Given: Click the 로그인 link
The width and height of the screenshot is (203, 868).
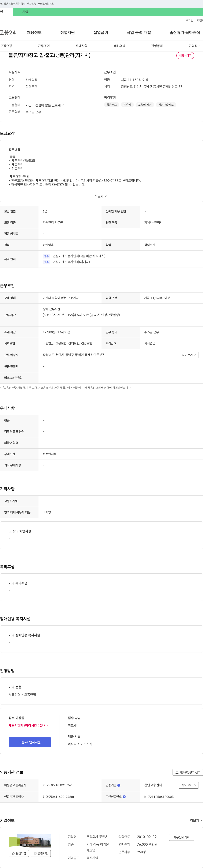Looking at the screenshot, I should [189, 20].
